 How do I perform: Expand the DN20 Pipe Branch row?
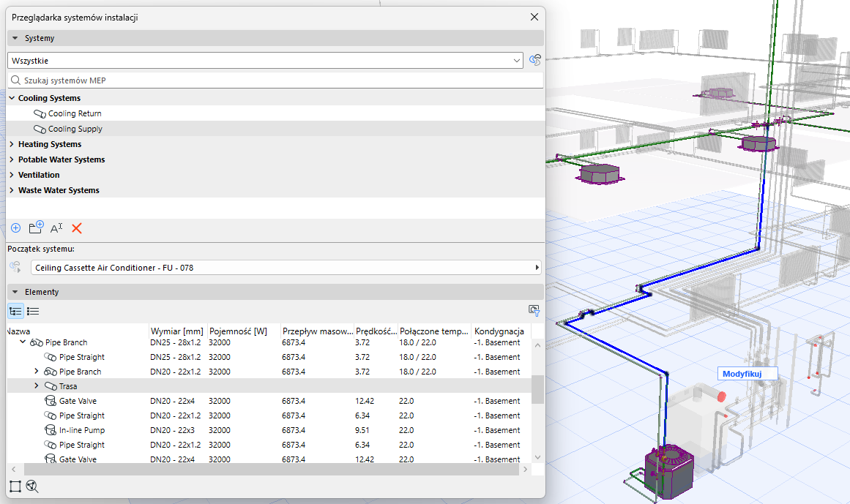click(37, 372)
